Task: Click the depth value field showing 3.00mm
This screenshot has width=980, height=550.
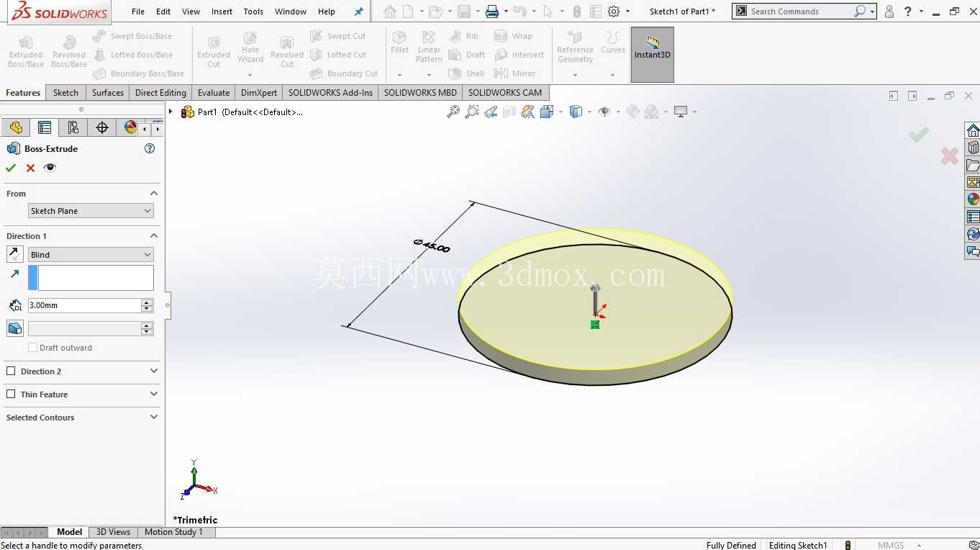Action: [x=85, y=305]
